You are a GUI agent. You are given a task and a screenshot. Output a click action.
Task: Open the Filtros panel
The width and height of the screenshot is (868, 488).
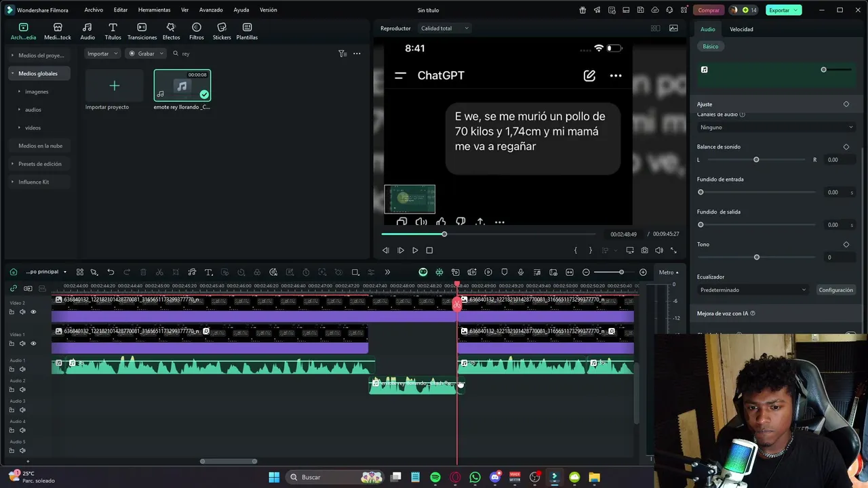pyautogui.click(x=197, y=31)
